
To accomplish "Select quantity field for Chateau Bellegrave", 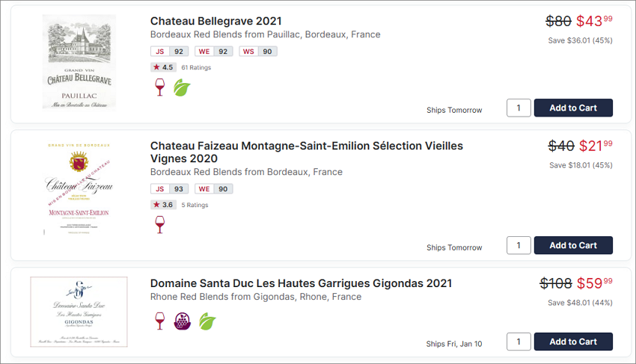I will [x=519, y=108].
